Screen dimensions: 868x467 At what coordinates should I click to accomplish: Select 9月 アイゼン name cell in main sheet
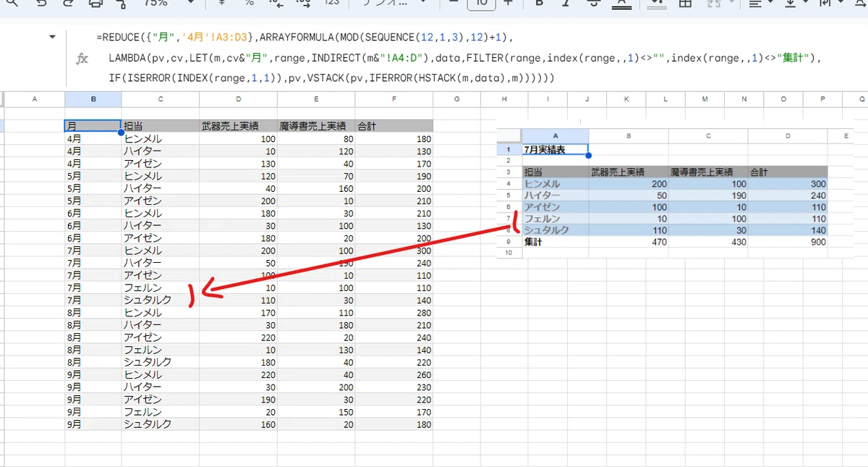161,399
